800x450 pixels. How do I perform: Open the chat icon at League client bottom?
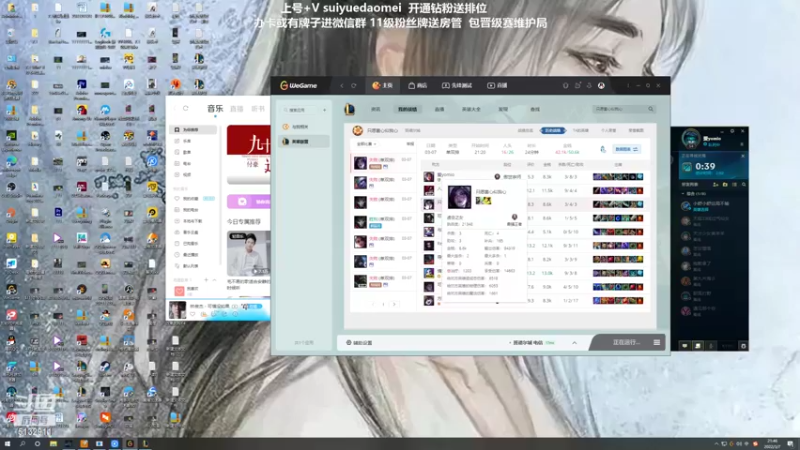[685, 346]
